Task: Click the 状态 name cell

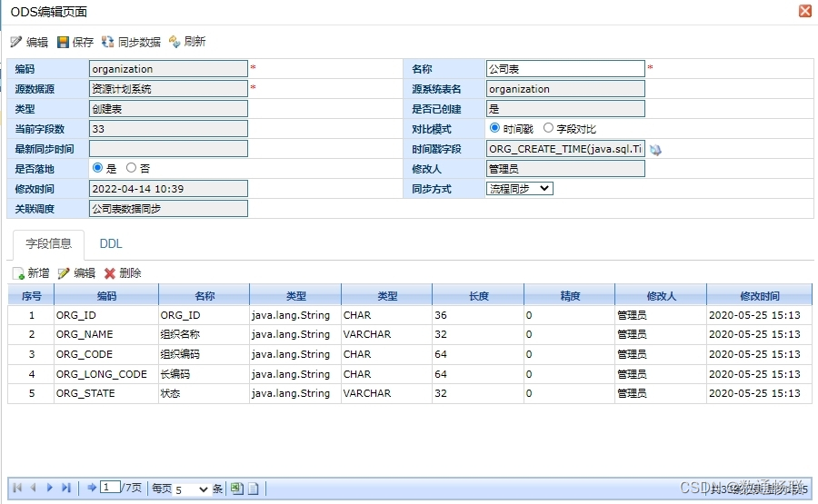Action: click(x=204, y=393)
